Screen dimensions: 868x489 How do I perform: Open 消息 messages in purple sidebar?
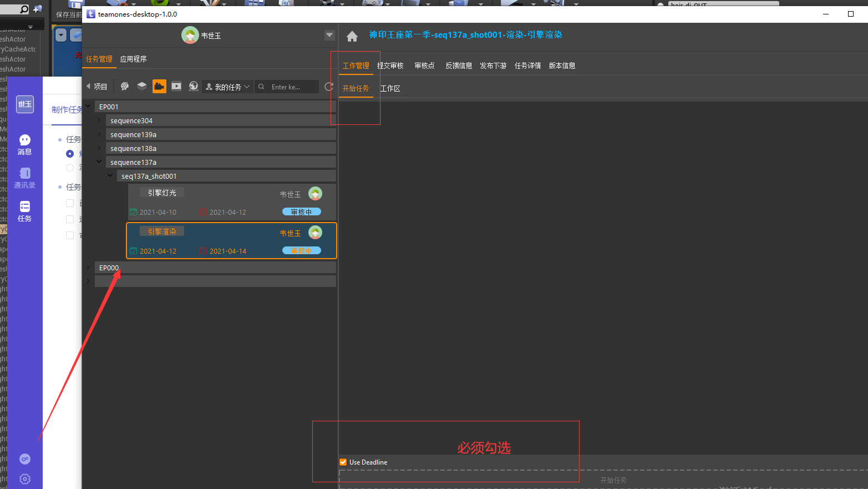[x=24, y=144]
